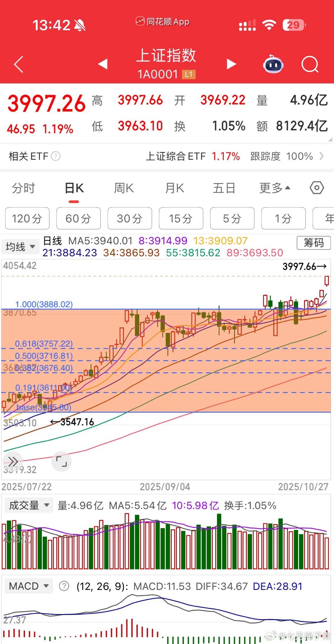The width and height of the screenshot is (334, 644).
Task: Switch to 月K tab
Action: (175, 188)
